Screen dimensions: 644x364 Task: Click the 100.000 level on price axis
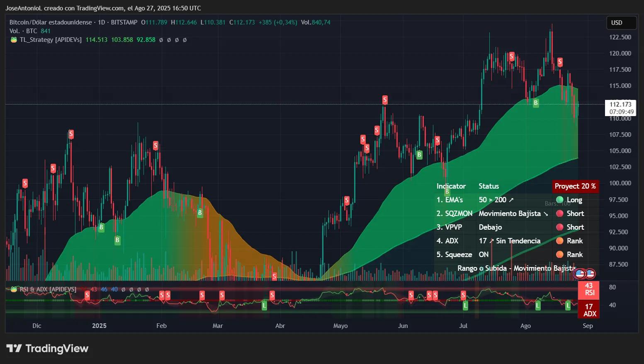click(620, 183)
